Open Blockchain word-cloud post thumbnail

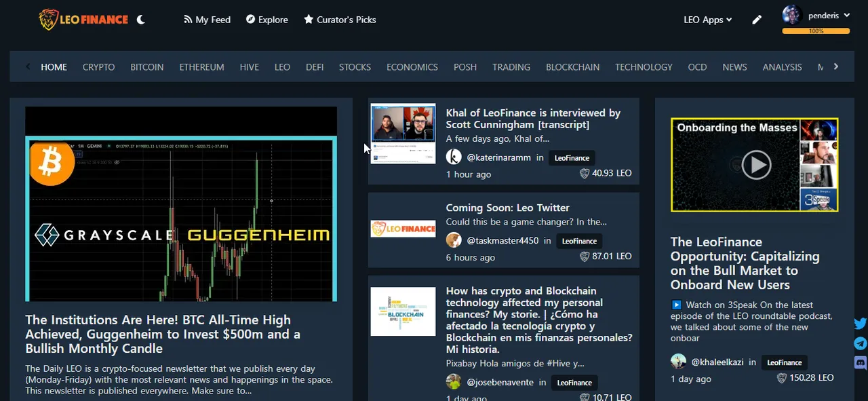(x=403, y=311)
